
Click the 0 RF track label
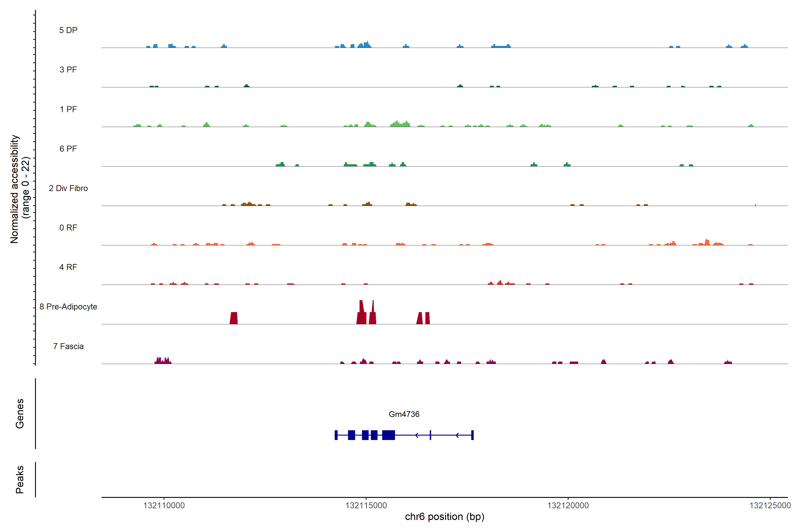click(68, 228)
